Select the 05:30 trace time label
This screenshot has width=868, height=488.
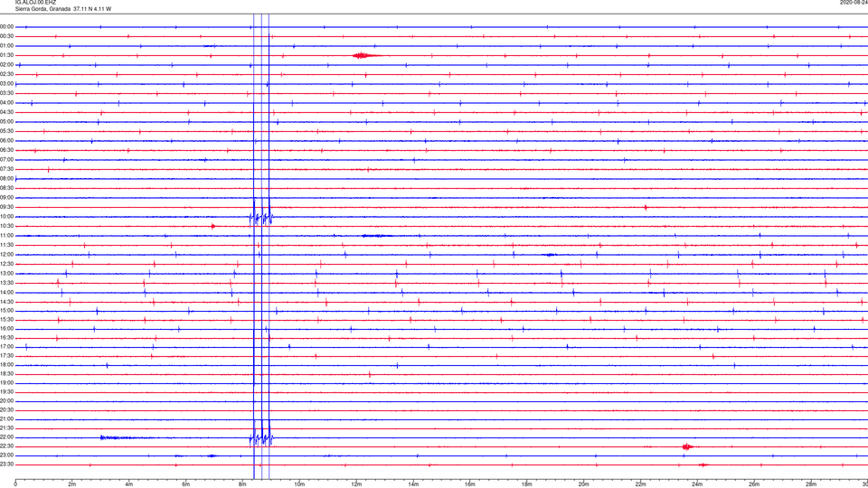(6, 131)
